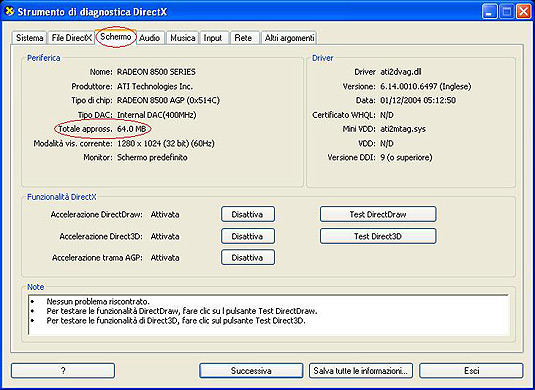Select the Schermo tab
The width and height of the screenshot is (535, 390).
[116, 37]
